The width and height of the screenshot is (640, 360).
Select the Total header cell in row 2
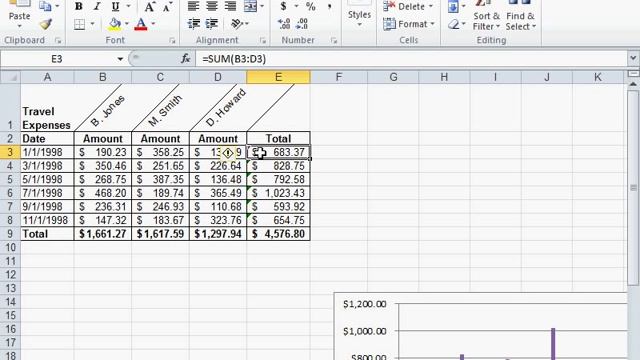(x=278, y=139)
